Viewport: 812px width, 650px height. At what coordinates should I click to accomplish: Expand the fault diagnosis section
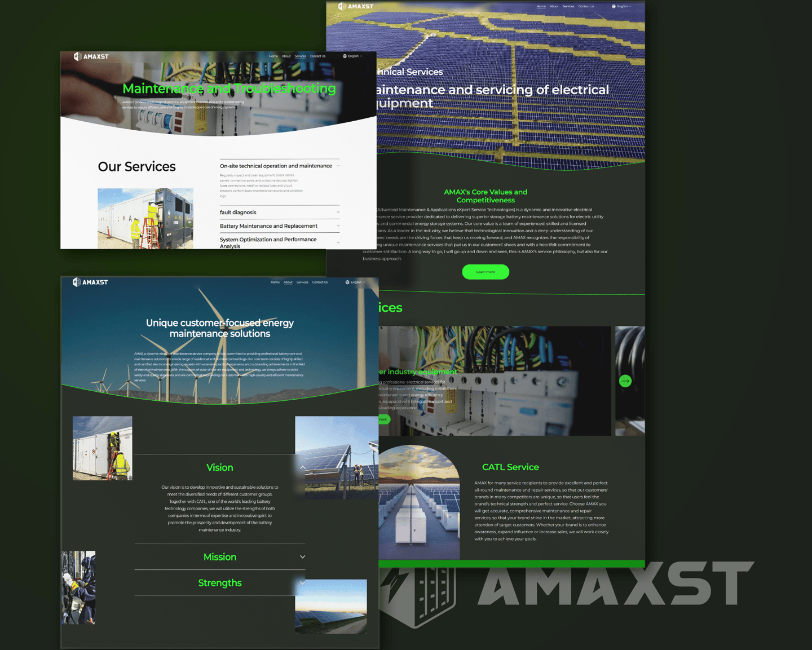click(338, 213)
